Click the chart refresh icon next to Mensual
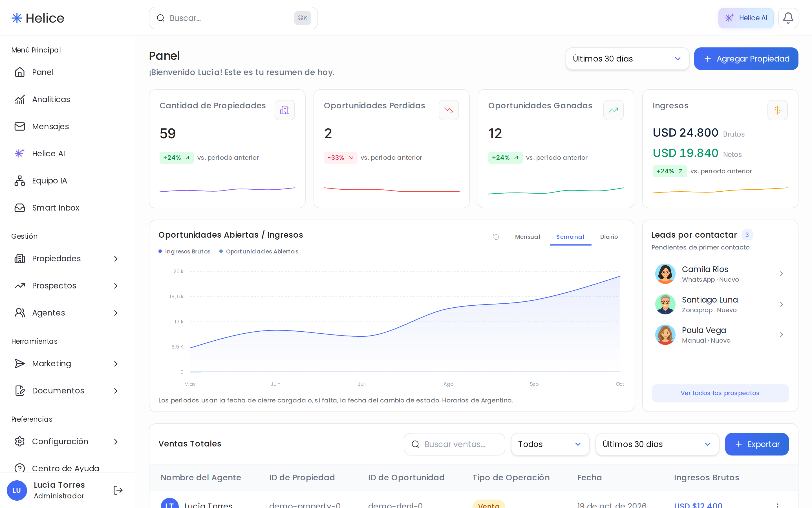 pyautogui.click(x=496, y=237)
